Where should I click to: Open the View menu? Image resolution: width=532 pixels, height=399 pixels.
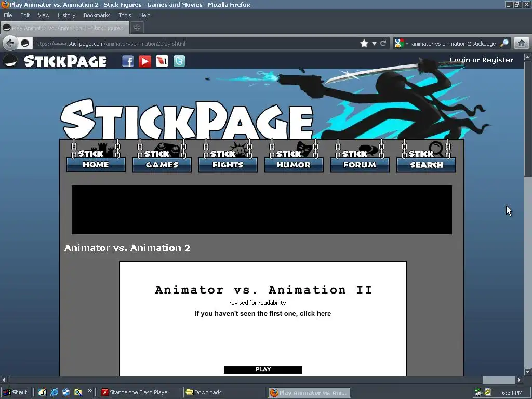click(x=44, y=15)
